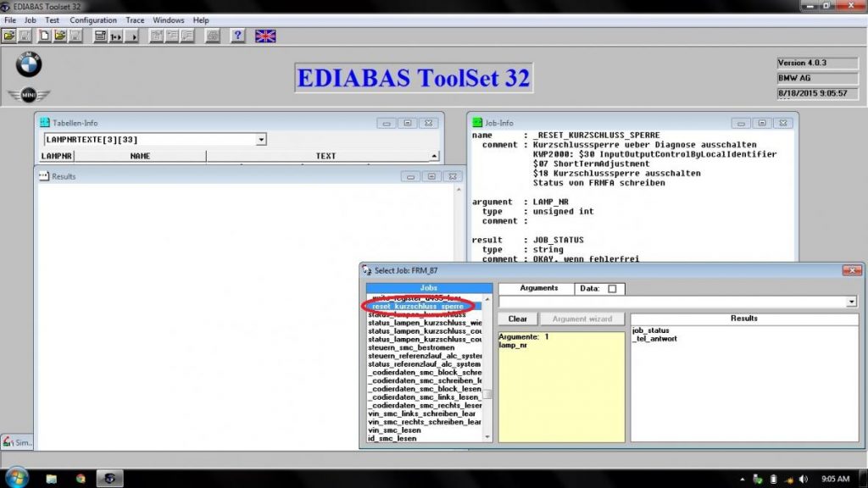Click the Select Job dialog title icon
The image size is (868, 488).
pyautogui.click(x=366, y=270)
